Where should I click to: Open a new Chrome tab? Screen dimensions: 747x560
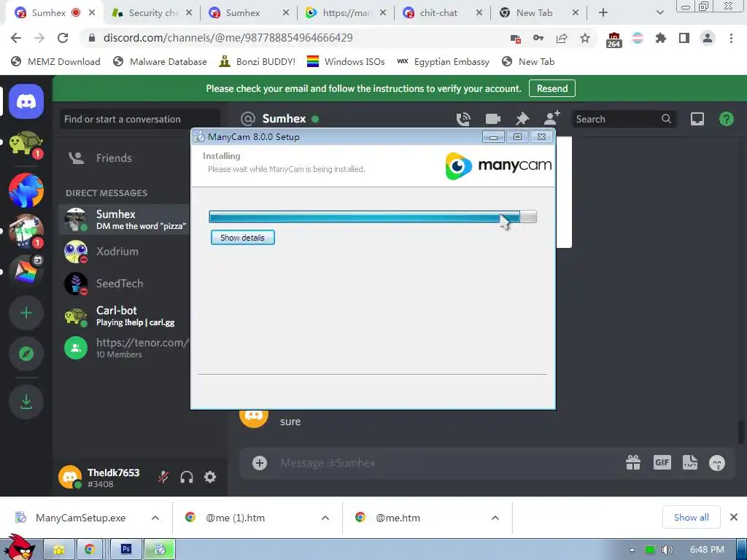(603, 13)
